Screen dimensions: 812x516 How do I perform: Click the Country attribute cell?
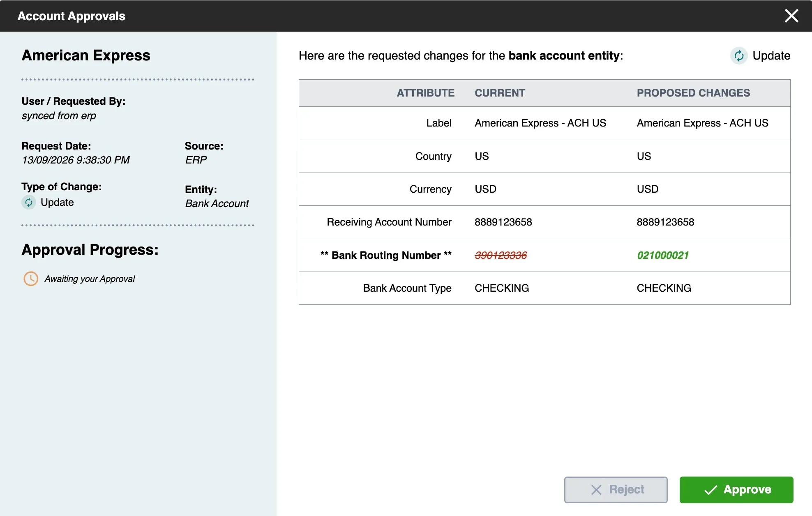433,156
